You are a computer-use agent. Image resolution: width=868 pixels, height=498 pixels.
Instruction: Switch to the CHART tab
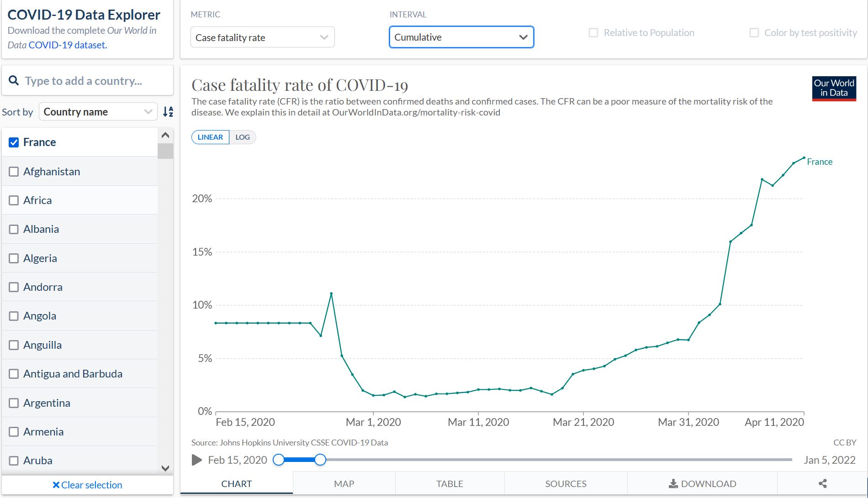pyautogui.click(x=237, y=483)
